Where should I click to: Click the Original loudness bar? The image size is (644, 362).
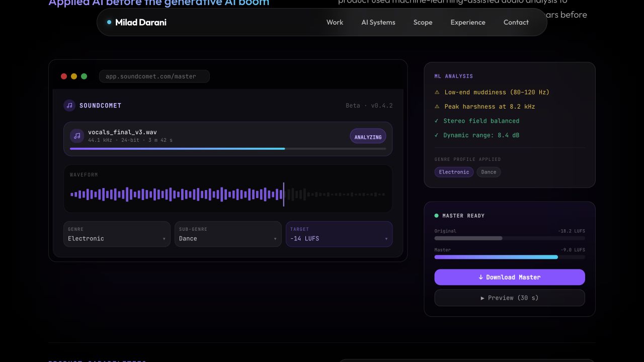tap(510, 238)
